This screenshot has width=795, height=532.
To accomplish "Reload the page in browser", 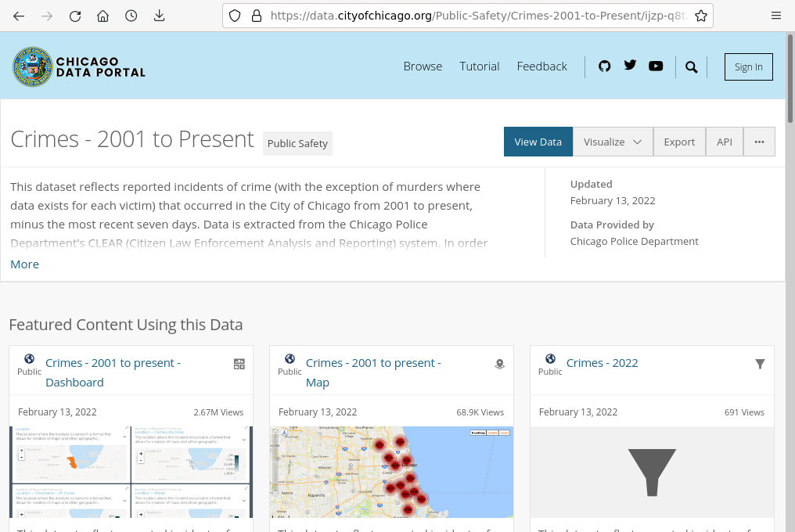I will tap(75, 16).
